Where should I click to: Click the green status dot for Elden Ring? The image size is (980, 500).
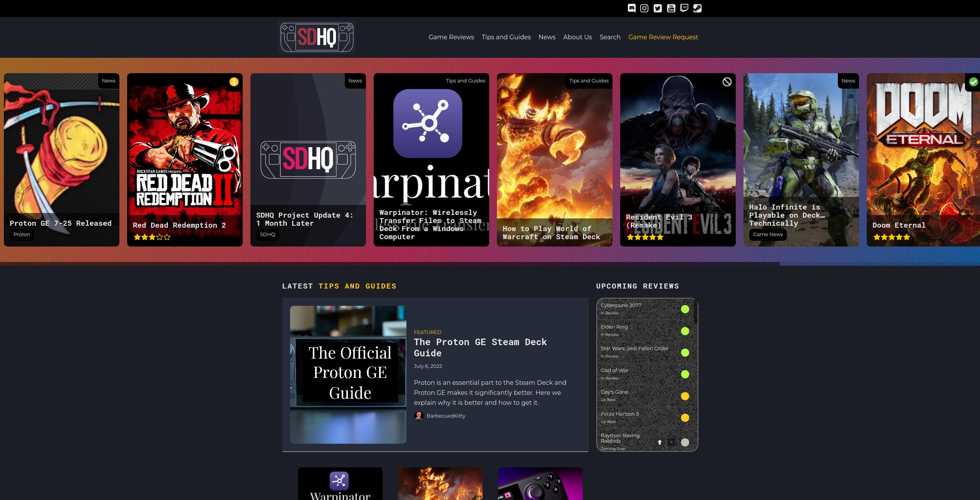(685, 331)
